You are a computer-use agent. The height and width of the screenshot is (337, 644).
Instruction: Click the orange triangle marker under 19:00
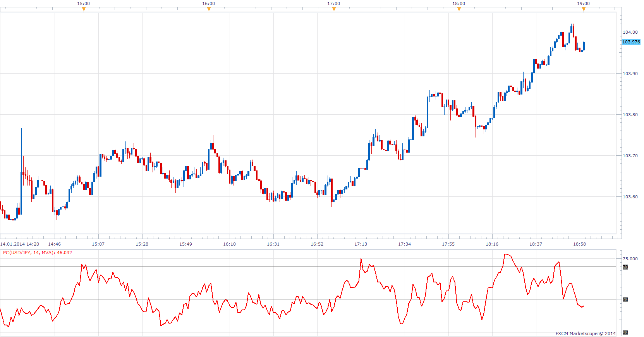point(584,10)
